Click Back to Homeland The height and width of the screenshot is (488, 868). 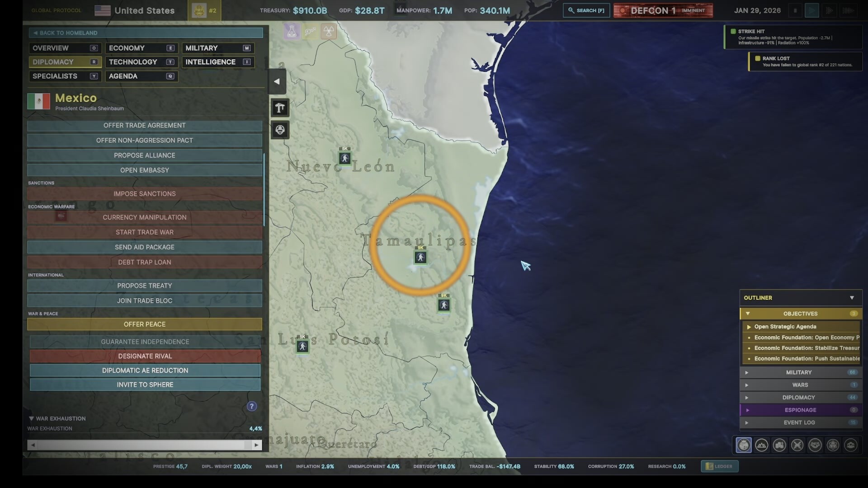click(146, 33)
